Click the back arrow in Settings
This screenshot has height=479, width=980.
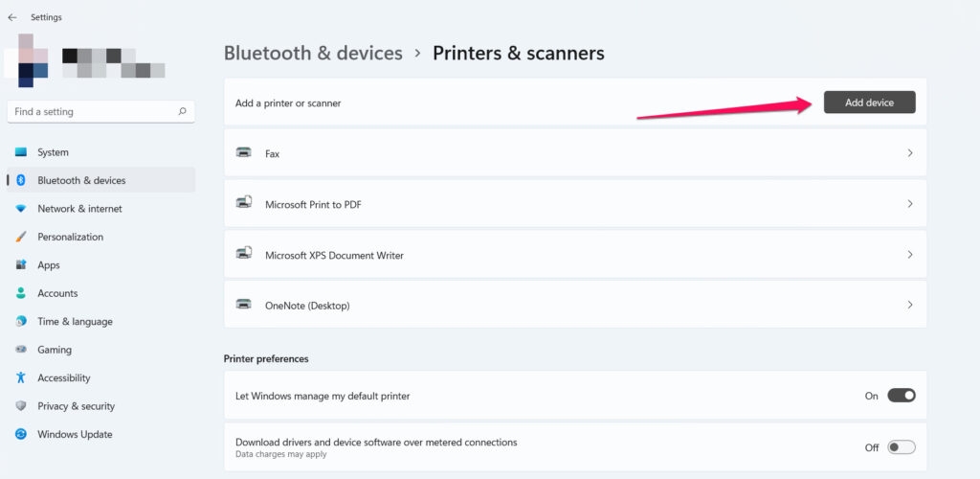[11, 17]
